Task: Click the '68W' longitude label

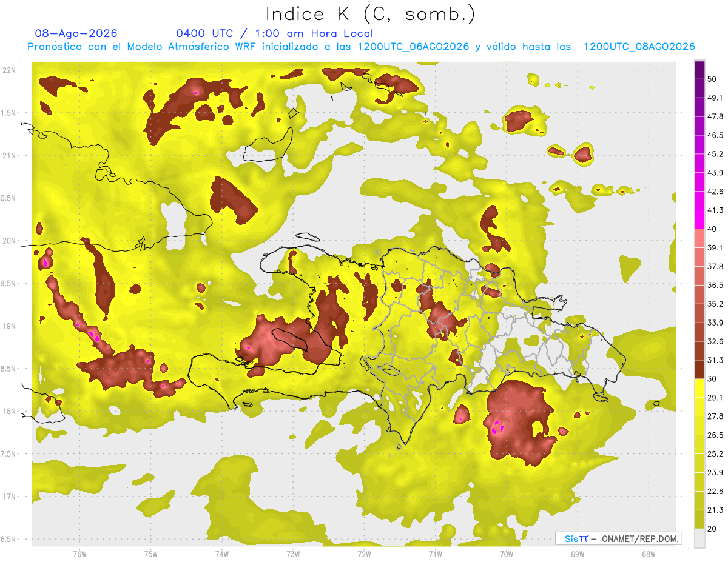Action: click(648, 554)
